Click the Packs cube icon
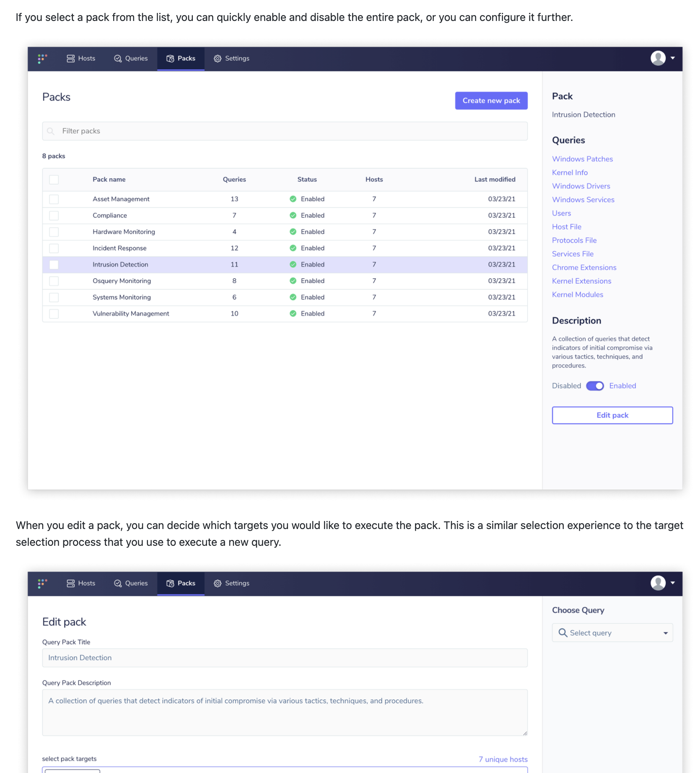This screenshot has height=773, width=700. (170, 58)
